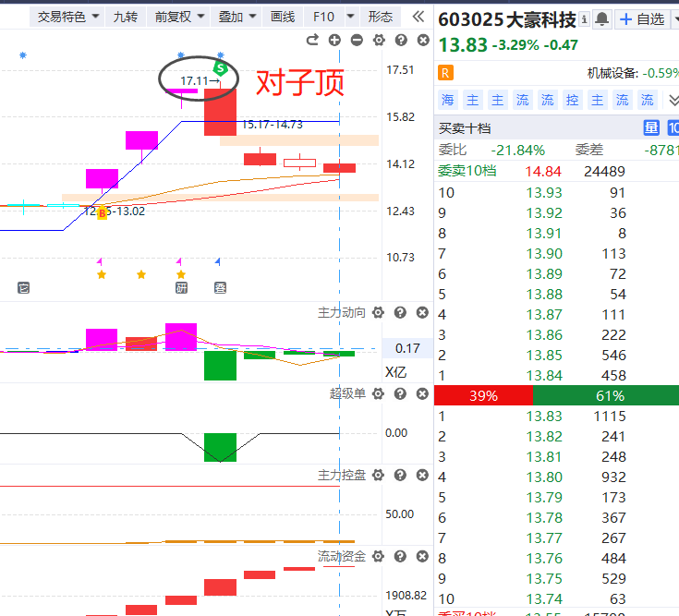Click sell level 10 price 13.93
This screenshot has height=616, width=679.
[544, 193]
